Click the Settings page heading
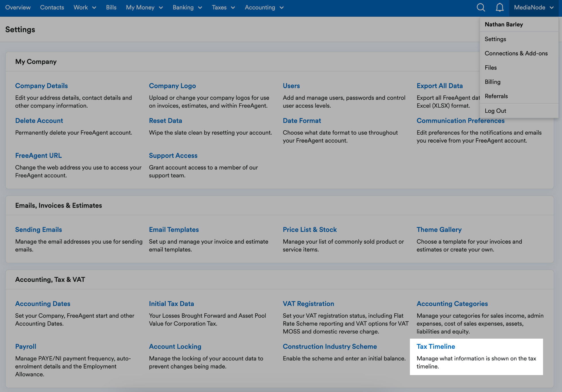This screenshot has height=392, width=562. (x=20, y=30)
